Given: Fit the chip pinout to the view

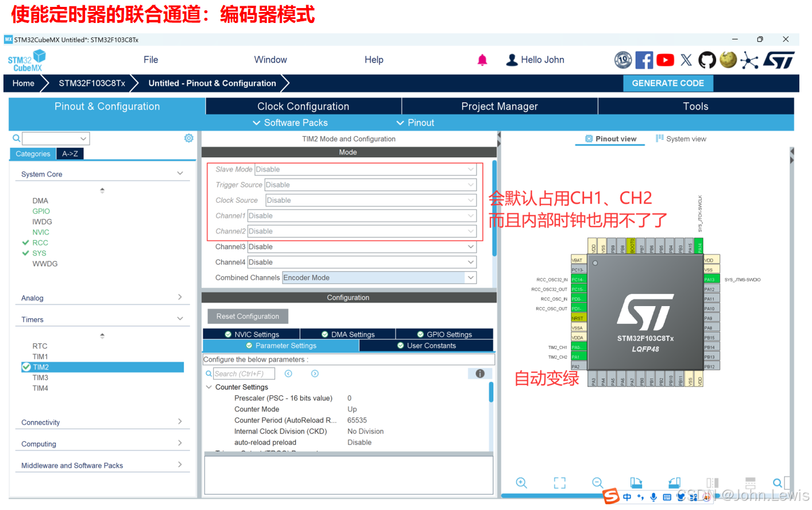Looking at the screenshot, I should point(559,482).
